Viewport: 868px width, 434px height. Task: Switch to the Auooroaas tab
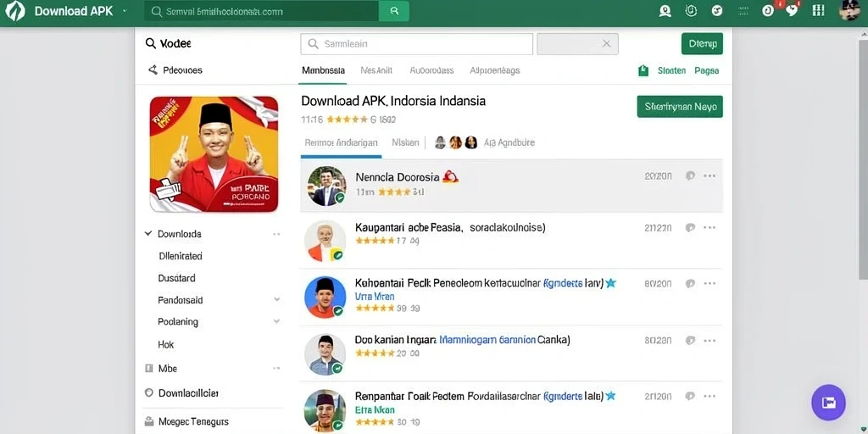point(431,70)
